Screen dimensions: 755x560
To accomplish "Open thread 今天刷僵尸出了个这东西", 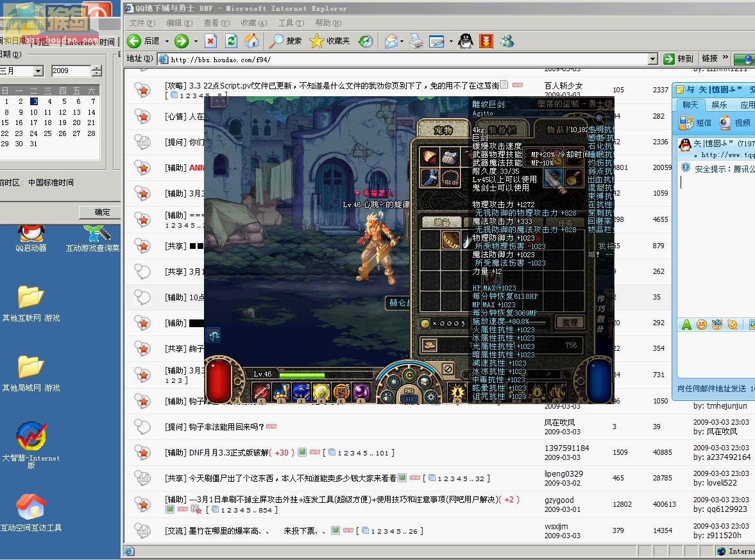I will pos(293,478).
